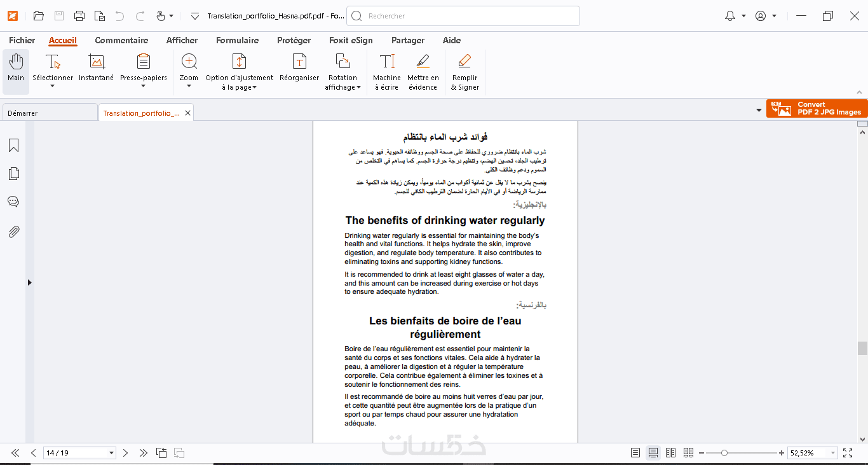The width and height of the screenshot is (868, 465).
Task: Open the touch mode hand dropdown
Action: click(165, 16)
